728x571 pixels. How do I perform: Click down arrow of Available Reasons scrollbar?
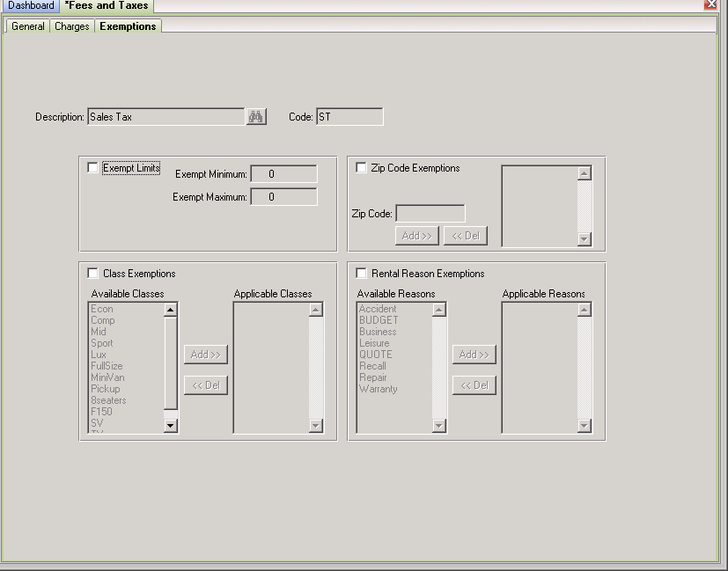(438, 425)
